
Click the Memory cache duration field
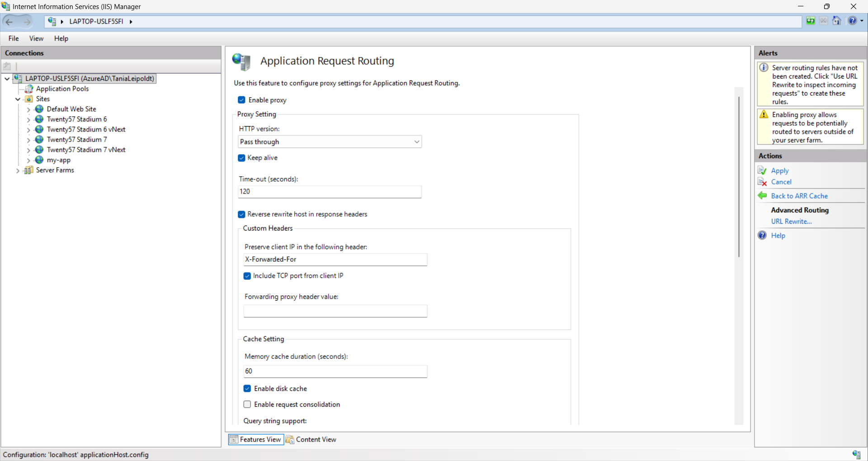point(335,371)
